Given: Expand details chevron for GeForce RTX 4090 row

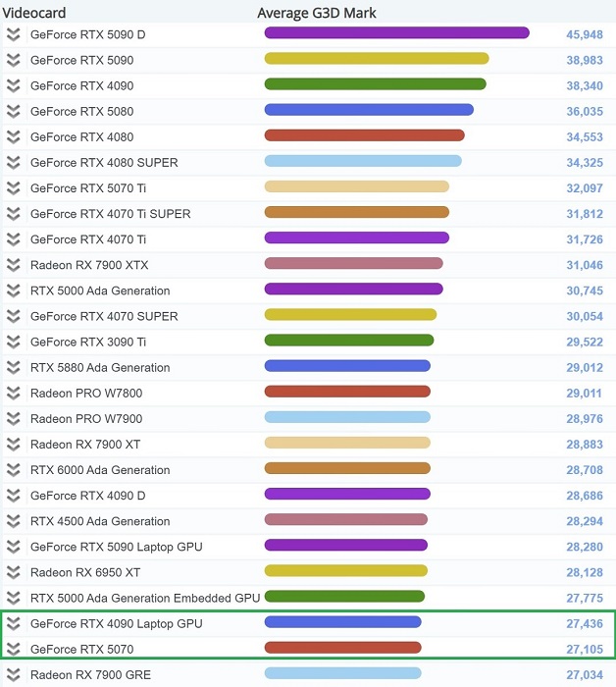Looking at the screenshot, I should pos(14,86).
